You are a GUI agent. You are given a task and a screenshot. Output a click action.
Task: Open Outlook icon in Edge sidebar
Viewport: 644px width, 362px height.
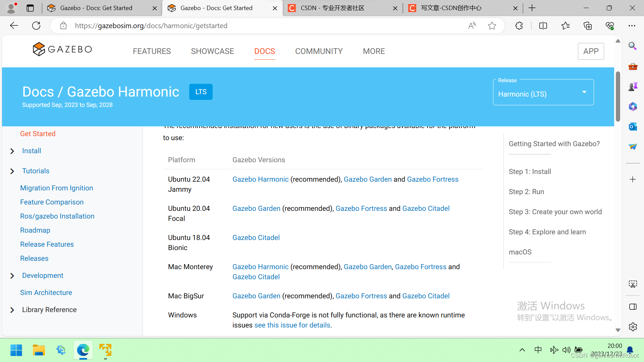[x=633, y=127]
